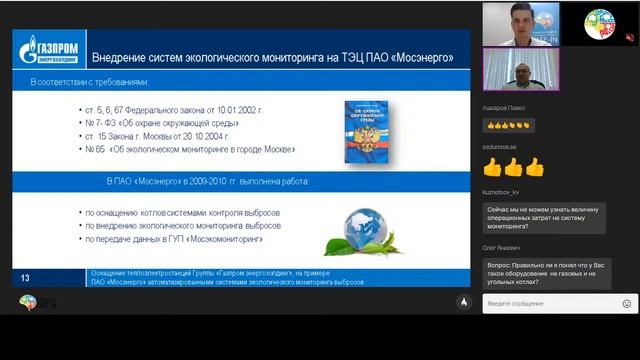Click the 'Об охране окружающей среды' book image
The width and height of the screenshot is (640, 360).
pyautogui.click(x=367, y=132)
